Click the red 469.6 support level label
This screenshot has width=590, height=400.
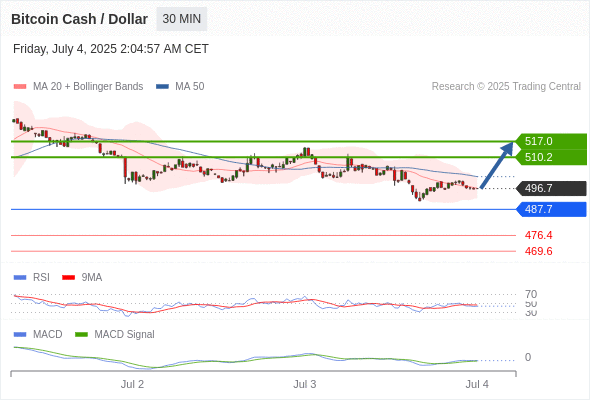point(538,251)
